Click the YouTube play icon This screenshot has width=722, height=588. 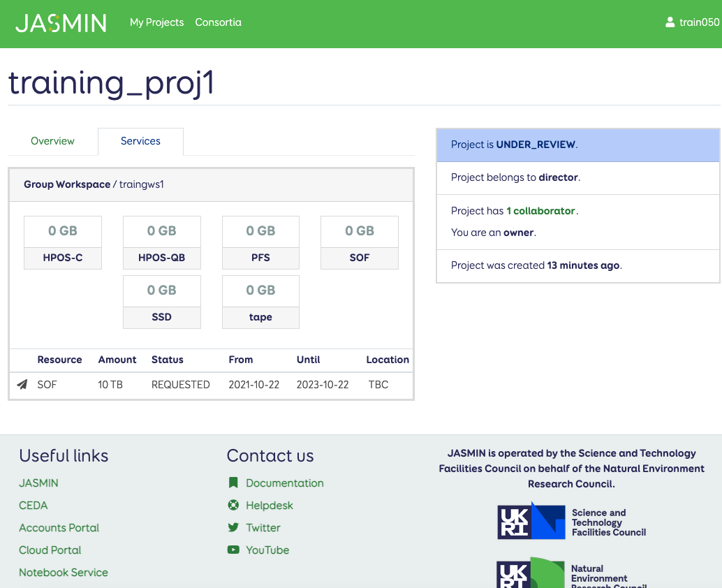tap(233, 550)
